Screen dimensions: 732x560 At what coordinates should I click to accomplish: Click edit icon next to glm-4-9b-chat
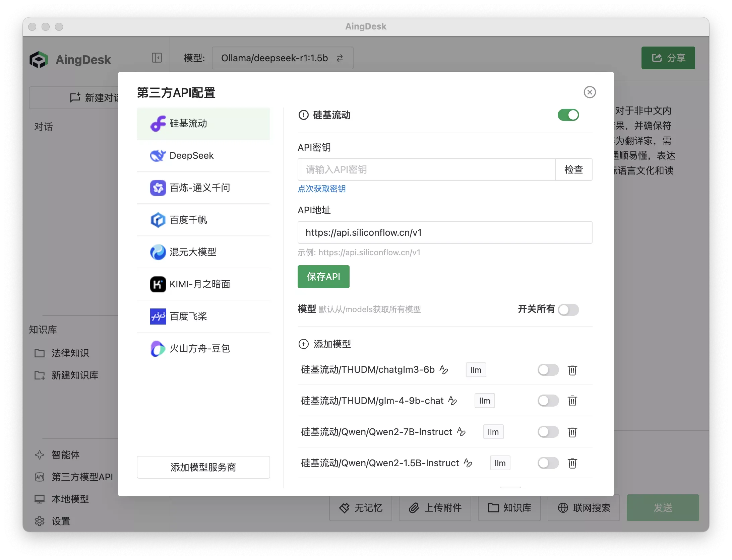point(452,401)
